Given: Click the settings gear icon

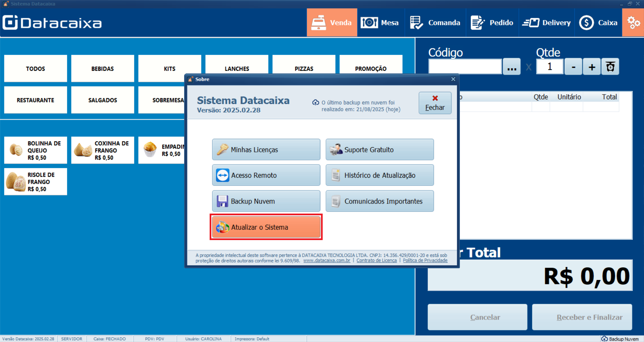Looking at the screenshot, I should (633, 22).
